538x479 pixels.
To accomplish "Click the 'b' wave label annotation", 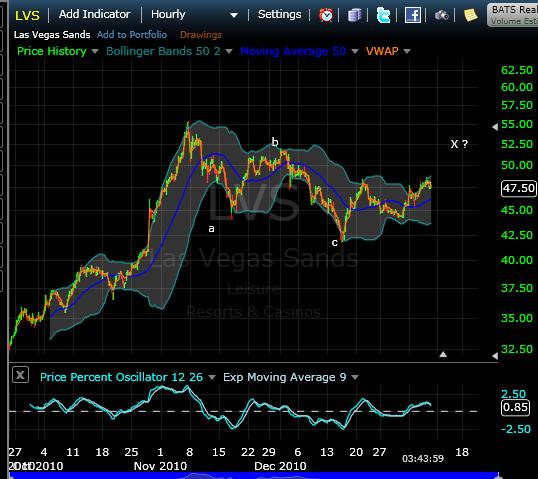I will click(x=275, y=142).
